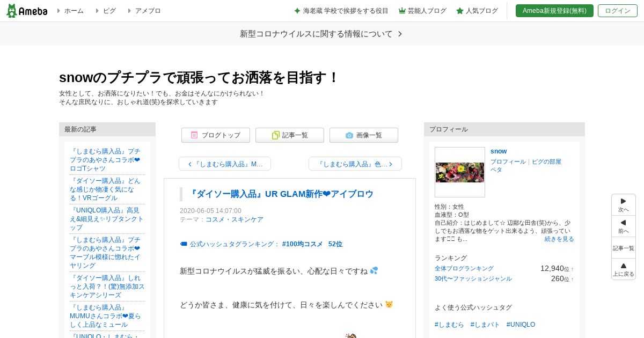
Task: Click floating 次へ play button
Action: (624, 205)
